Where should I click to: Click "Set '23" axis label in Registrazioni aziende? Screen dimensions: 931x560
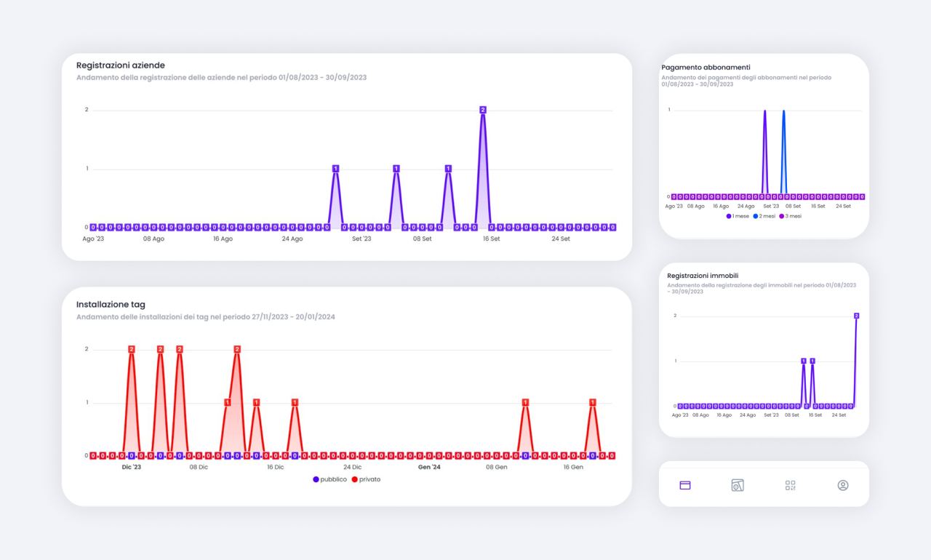pyautogui.click(x=361, y=239)
